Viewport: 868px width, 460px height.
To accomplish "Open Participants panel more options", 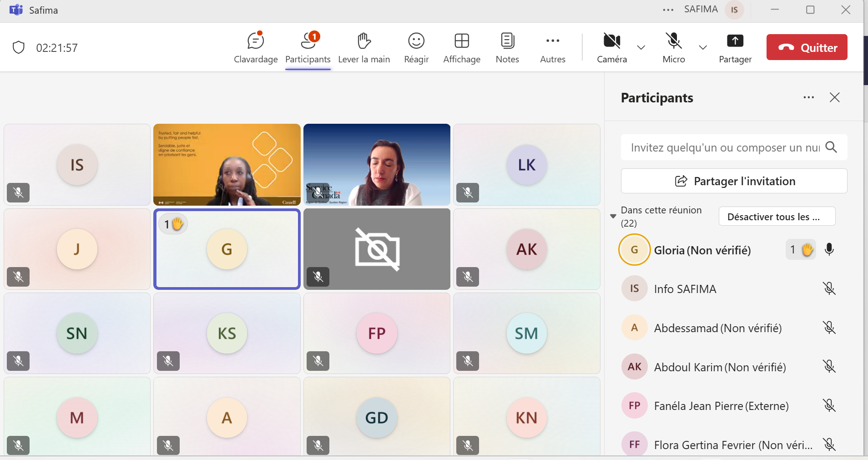I will click(809, 97).
